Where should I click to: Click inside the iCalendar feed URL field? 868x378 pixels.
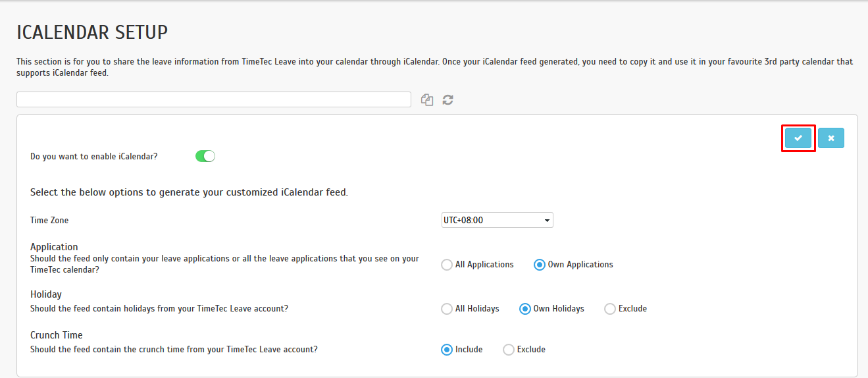coord(214,99)
